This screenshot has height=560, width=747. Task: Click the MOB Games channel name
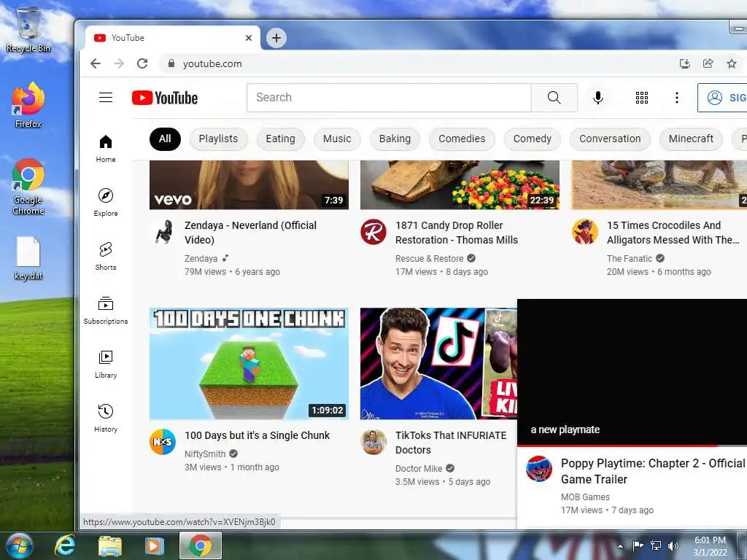pos(585,497)
